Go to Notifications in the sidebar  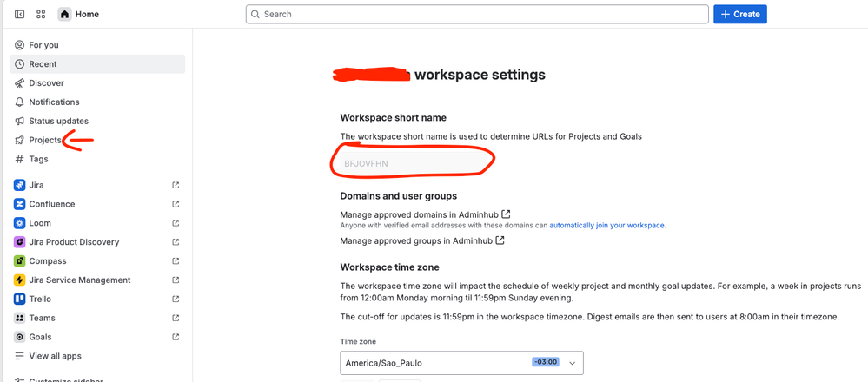(53, 102)
